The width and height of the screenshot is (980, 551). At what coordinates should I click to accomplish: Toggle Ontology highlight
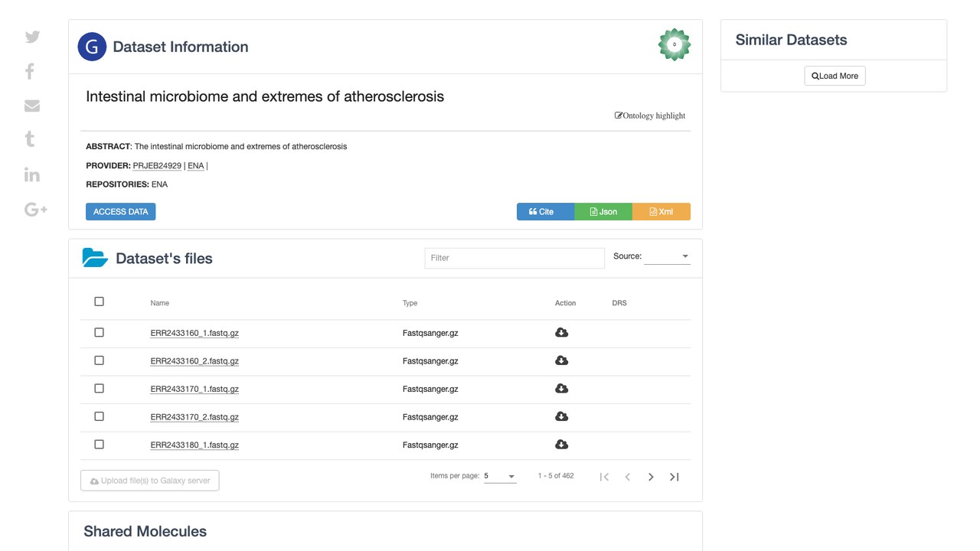tap(650, 116)
